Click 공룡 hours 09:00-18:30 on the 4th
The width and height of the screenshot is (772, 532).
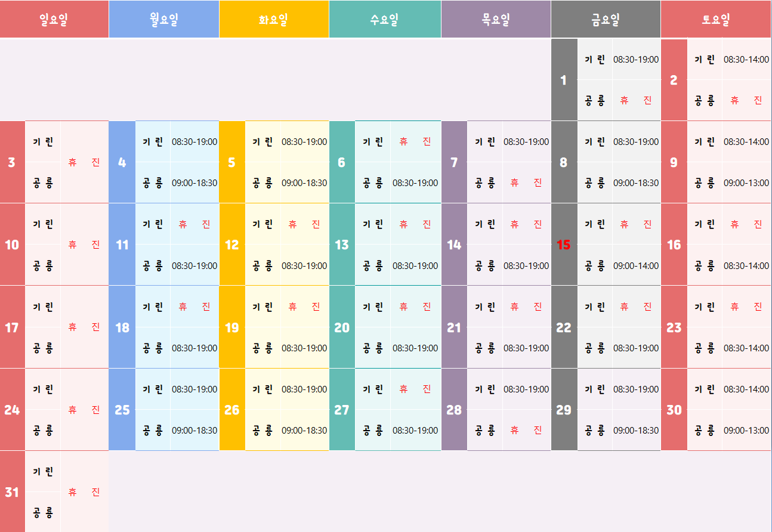194,183
